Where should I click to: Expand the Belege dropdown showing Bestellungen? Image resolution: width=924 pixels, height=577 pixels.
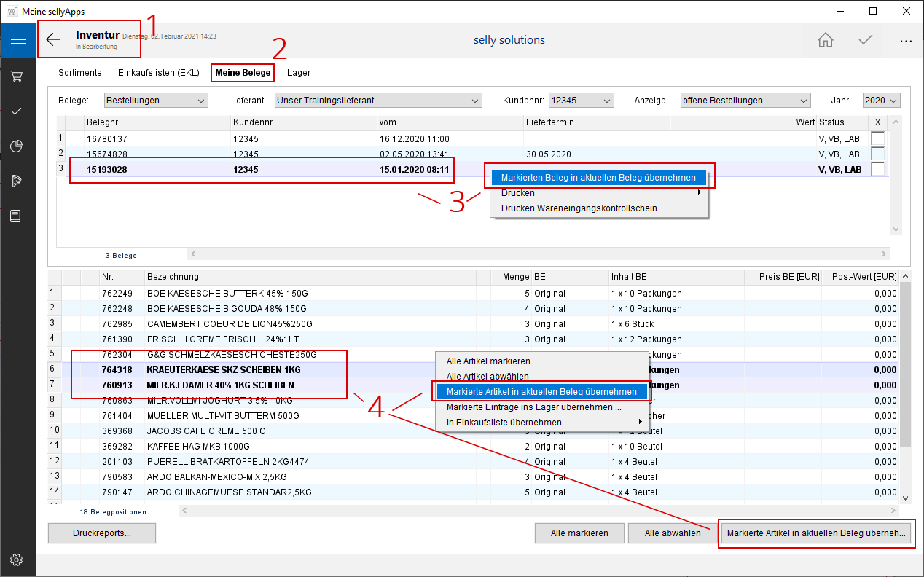click(156, 101)
